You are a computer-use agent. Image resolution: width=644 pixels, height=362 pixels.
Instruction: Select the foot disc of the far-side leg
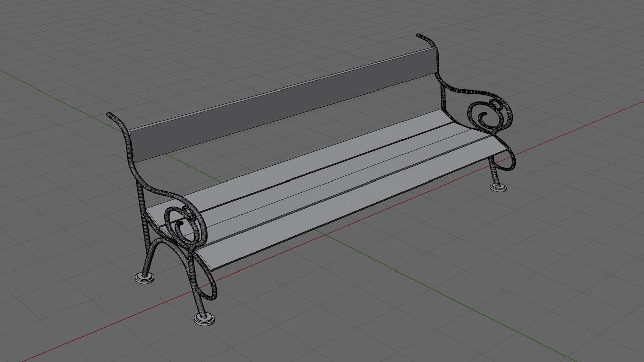498,187
